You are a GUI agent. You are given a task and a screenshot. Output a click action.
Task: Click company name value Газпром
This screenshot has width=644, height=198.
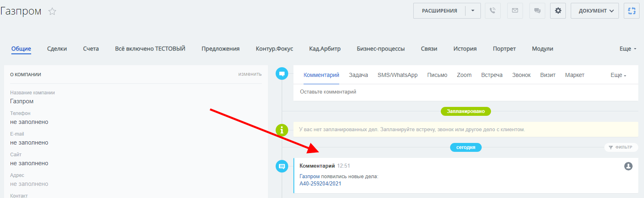(22, 101)
